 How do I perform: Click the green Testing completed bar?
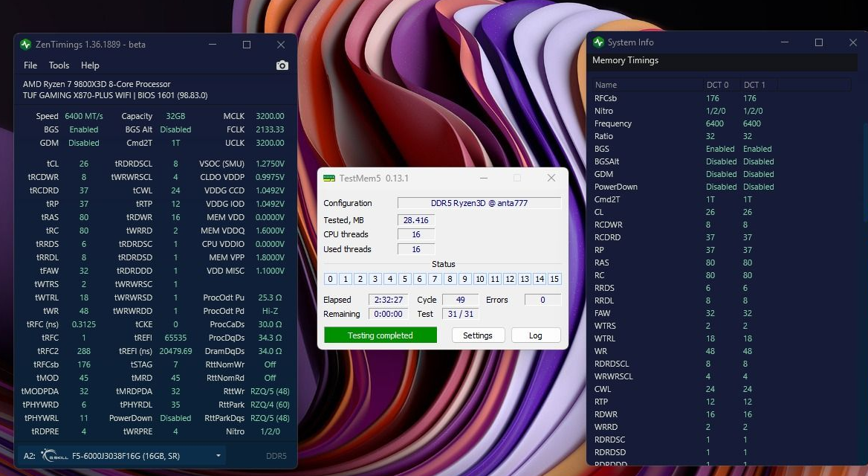point(380,335)
